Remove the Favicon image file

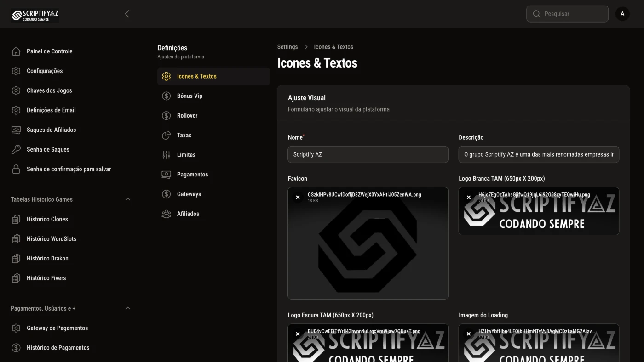pyautogui.click(x=298, y=198)
